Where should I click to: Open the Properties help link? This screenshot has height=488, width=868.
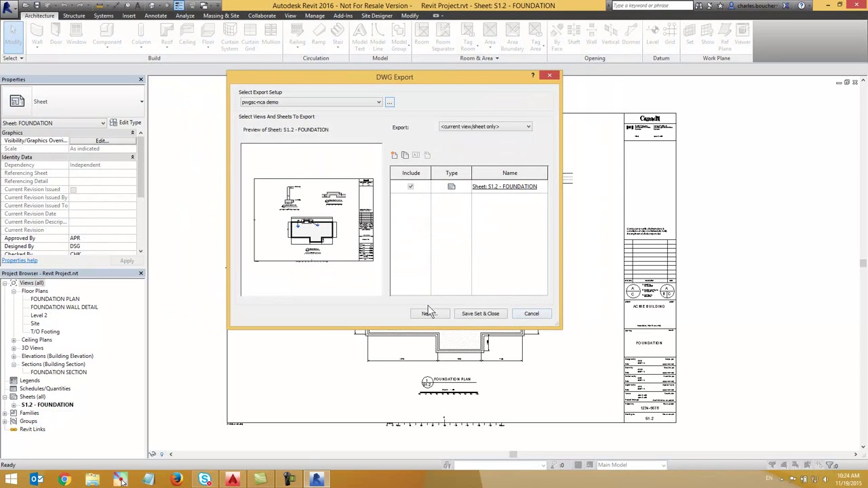(20, 261)
